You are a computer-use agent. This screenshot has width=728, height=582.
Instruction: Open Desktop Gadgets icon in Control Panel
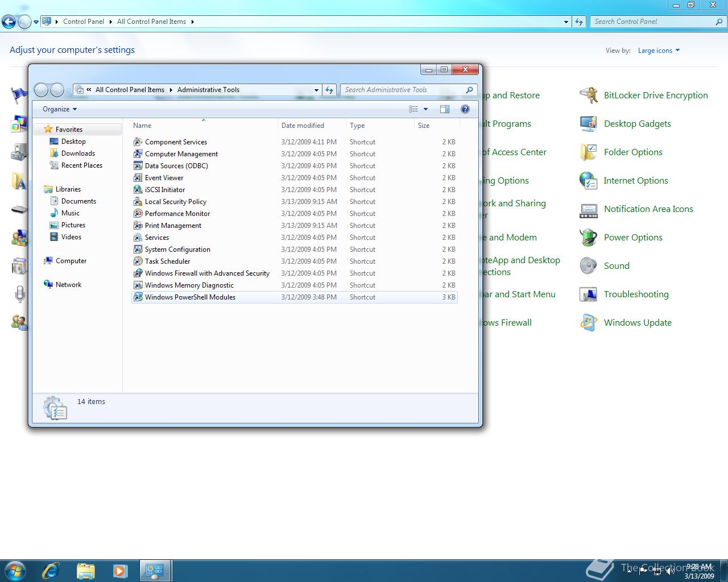coord(589,124)
